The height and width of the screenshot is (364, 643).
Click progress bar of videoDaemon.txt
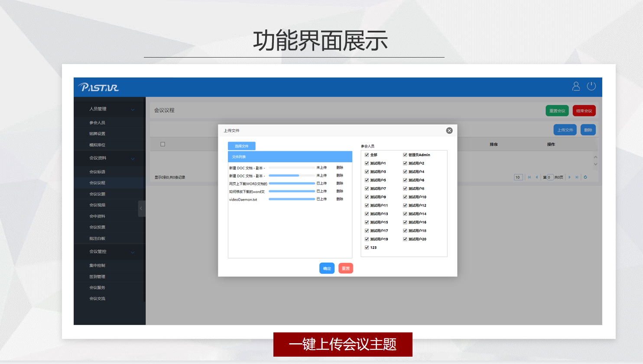tap(292, 199)
